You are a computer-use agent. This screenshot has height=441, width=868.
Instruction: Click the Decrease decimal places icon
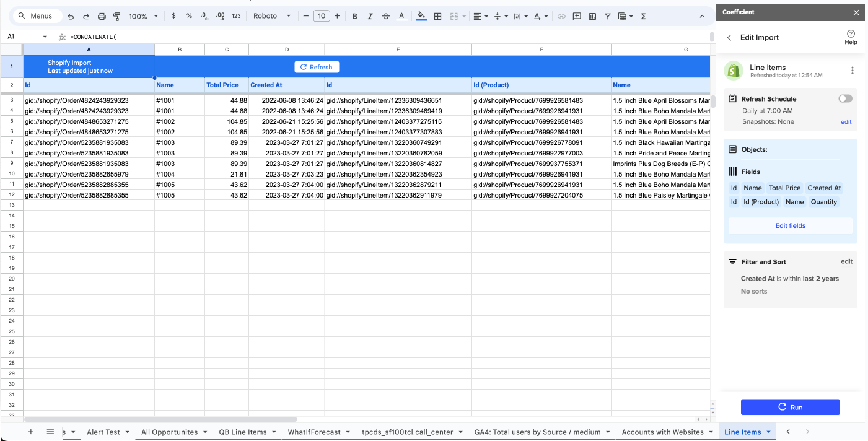coord(204,15)
